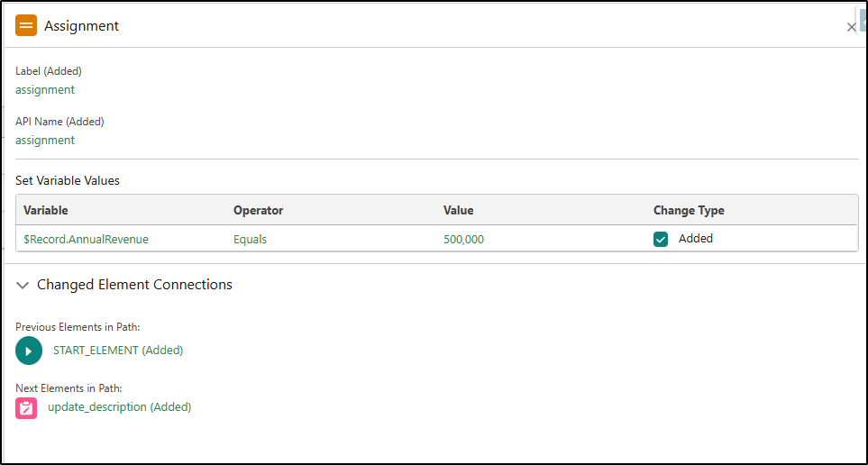Click the orange Assignment element icon
Image resolution: width=868 pixels, height=465 pixels.
tap(26, 26)
